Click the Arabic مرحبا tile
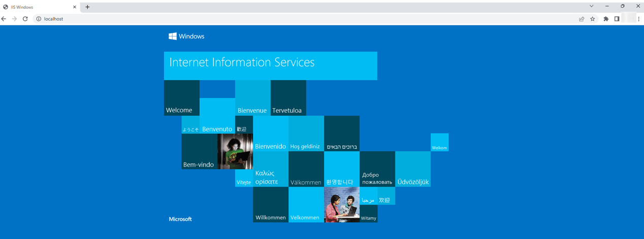Screen dimensions: 644x239 coord(368,196)
